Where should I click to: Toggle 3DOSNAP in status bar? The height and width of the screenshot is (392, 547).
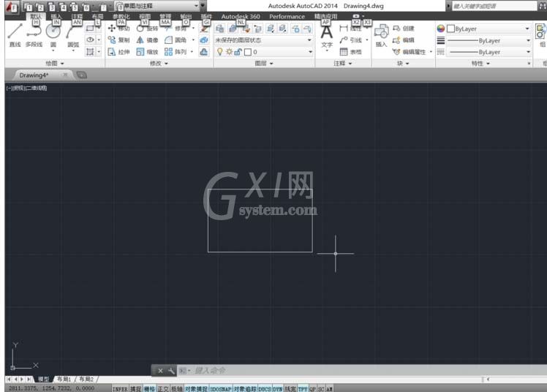click(221, 389)
